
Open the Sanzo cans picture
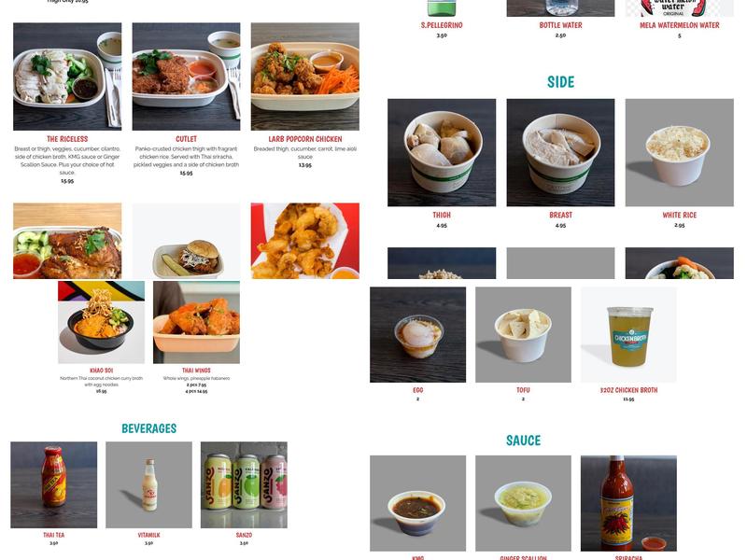click(244, 484)
